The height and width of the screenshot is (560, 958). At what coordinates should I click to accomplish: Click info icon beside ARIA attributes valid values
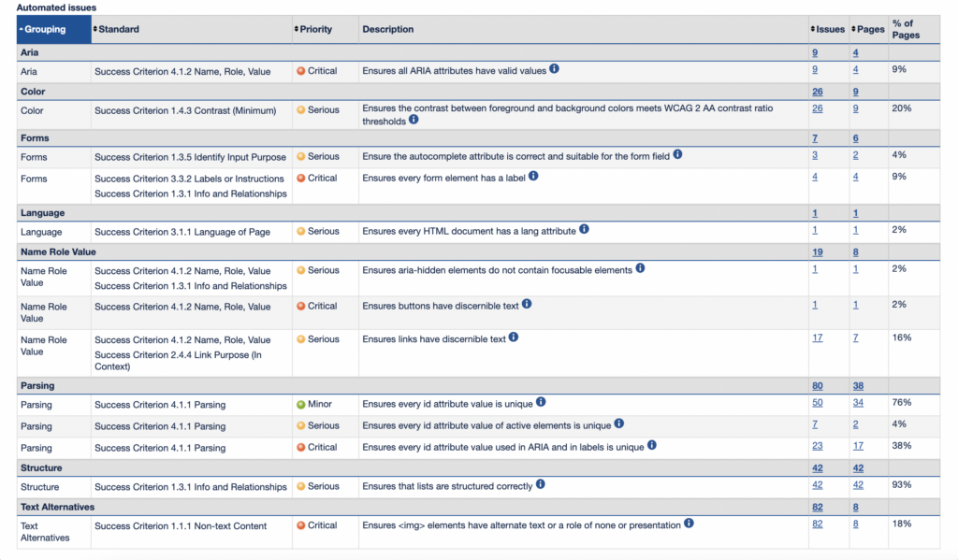tap(554, 69)
